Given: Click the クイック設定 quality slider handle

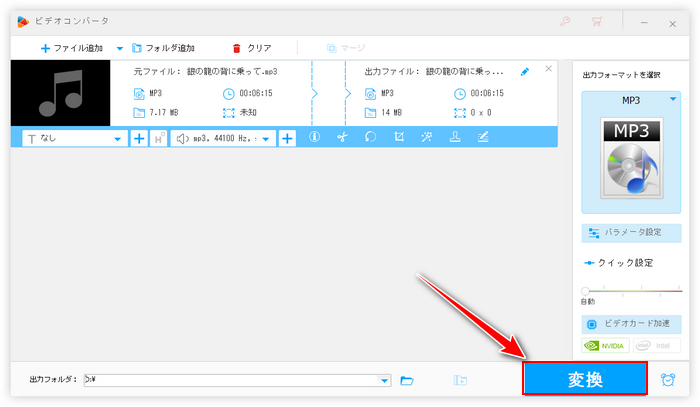Looking at the screenshot, I should coord(585,291).
